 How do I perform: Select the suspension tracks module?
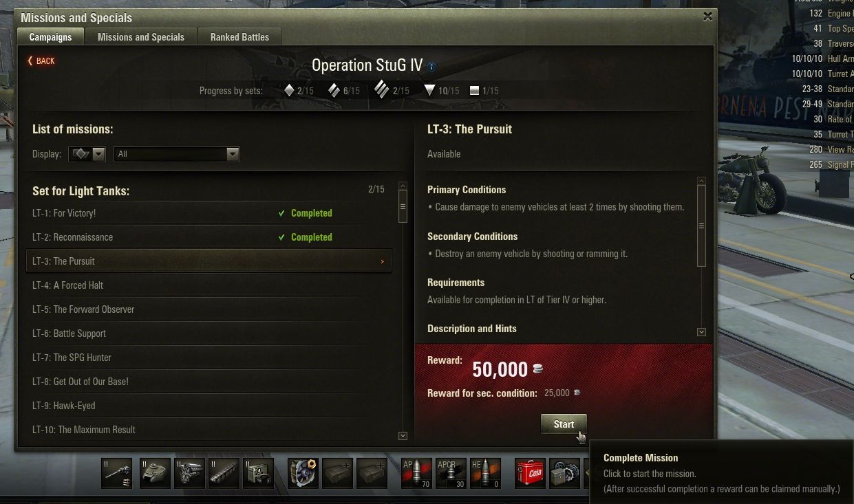[224, 473]
